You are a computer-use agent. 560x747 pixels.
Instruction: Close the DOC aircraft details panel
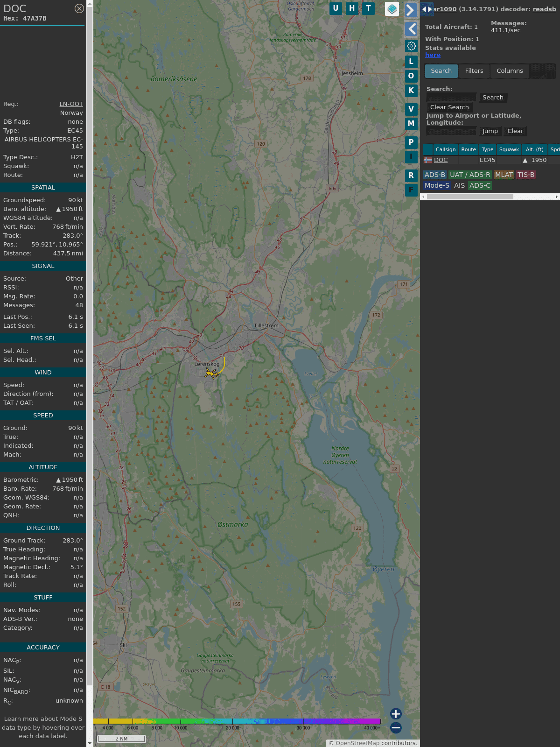point(79,8)
